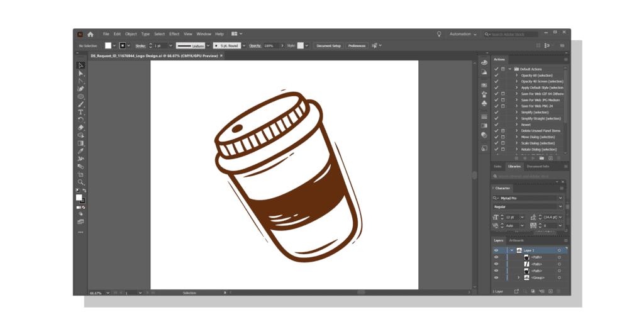Open the Automation workspace dropdown
The image size is (644, 324).
(463, 34)
